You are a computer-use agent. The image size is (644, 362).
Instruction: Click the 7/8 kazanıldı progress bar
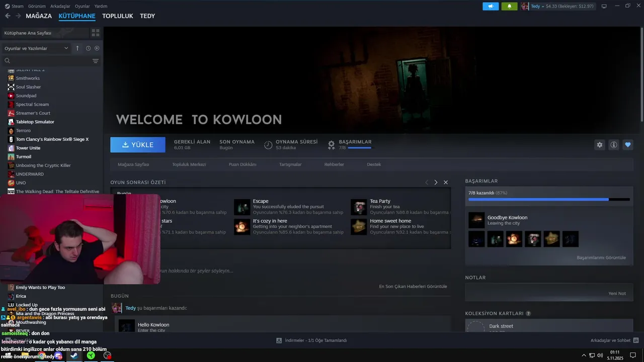(549, 199)
